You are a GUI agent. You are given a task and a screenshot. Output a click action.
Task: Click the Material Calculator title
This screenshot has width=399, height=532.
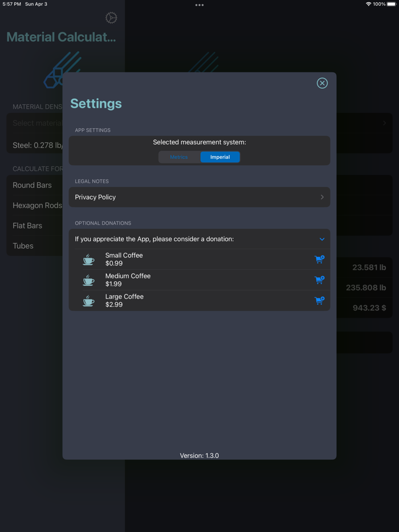[x=61, y=37]
